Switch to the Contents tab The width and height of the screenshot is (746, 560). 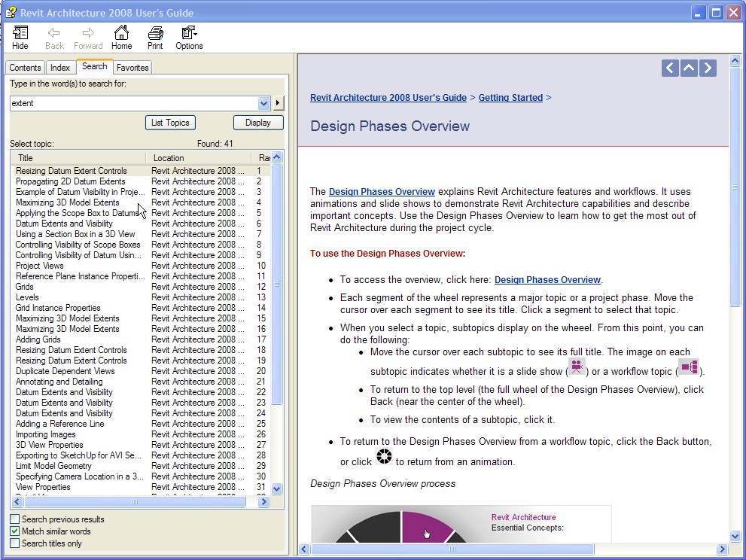click(25, 68)
